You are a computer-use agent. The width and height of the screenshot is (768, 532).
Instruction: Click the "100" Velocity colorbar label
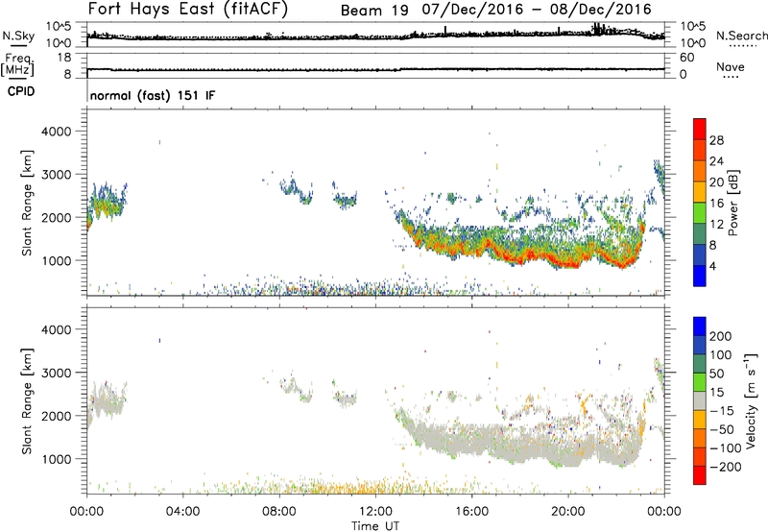(721, 355)
